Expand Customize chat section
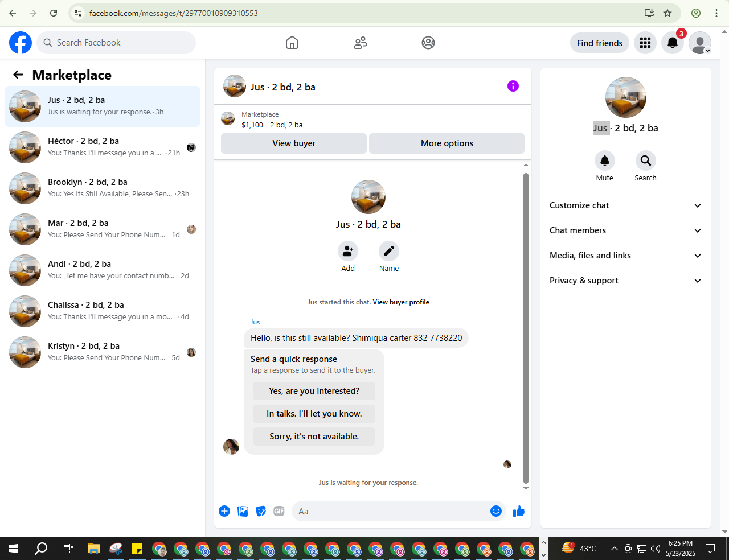Viewport: 729px width, 560px height. [x=626, y=205]
